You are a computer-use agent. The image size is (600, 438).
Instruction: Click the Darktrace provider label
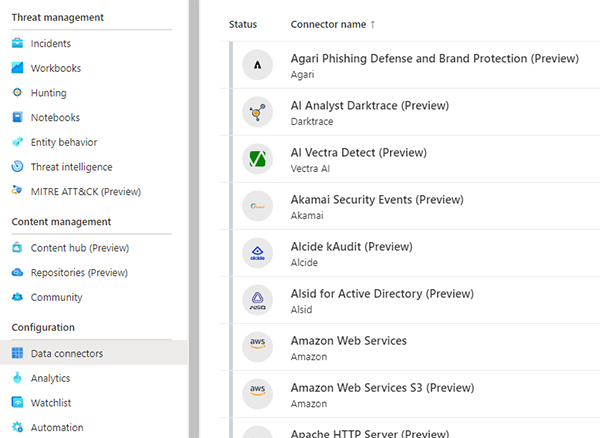click(312, 122)
